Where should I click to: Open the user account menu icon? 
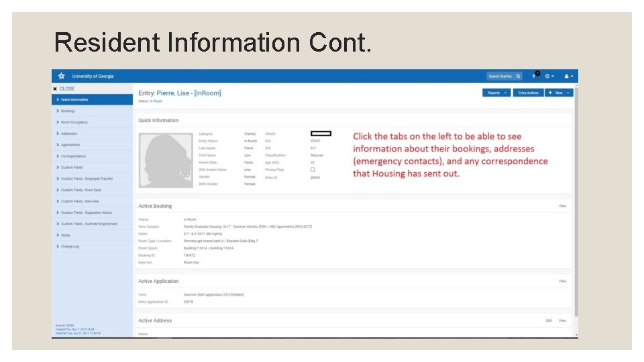click(568, 76)
